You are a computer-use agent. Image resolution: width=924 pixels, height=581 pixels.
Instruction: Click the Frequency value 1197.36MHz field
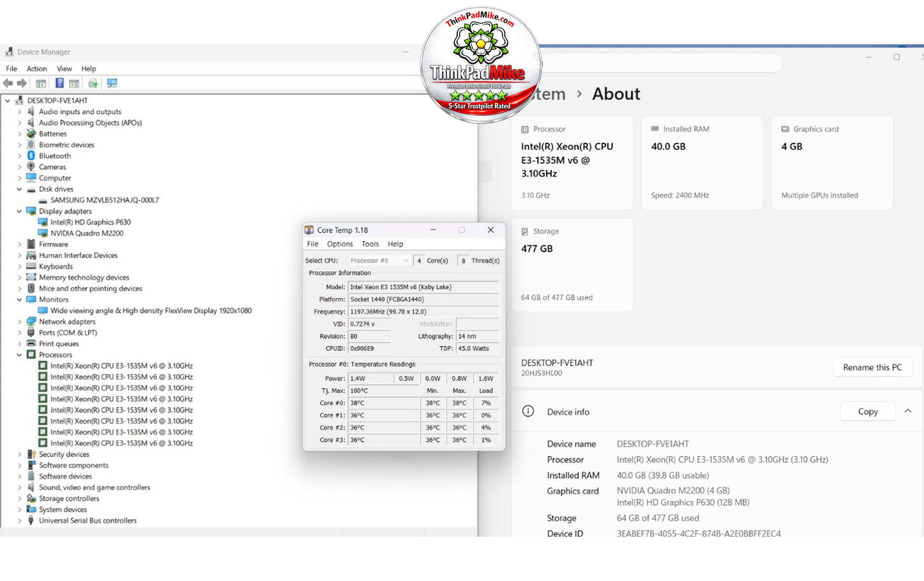[423, 312]
